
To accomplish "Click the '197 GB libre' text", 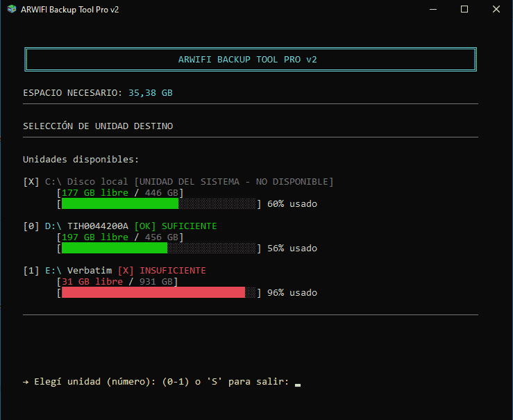I will click(95, 237).
